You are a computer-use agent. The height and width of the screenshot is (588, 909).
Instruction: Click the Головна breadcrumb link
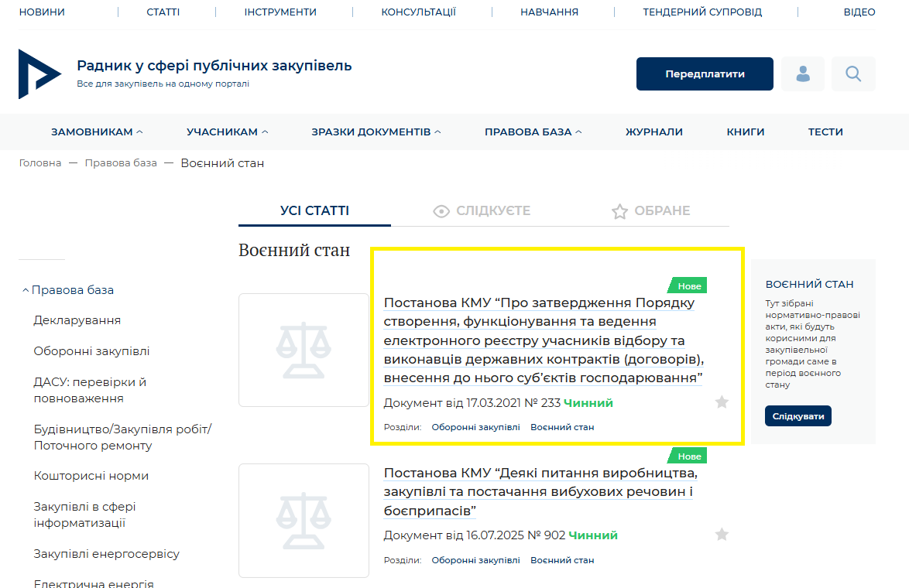[40, 162]
